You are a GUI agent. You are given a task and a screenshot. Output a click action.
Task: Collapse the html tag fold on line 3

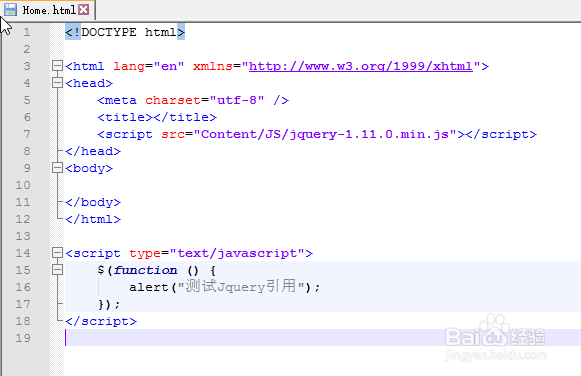click(x=57, y=66)
